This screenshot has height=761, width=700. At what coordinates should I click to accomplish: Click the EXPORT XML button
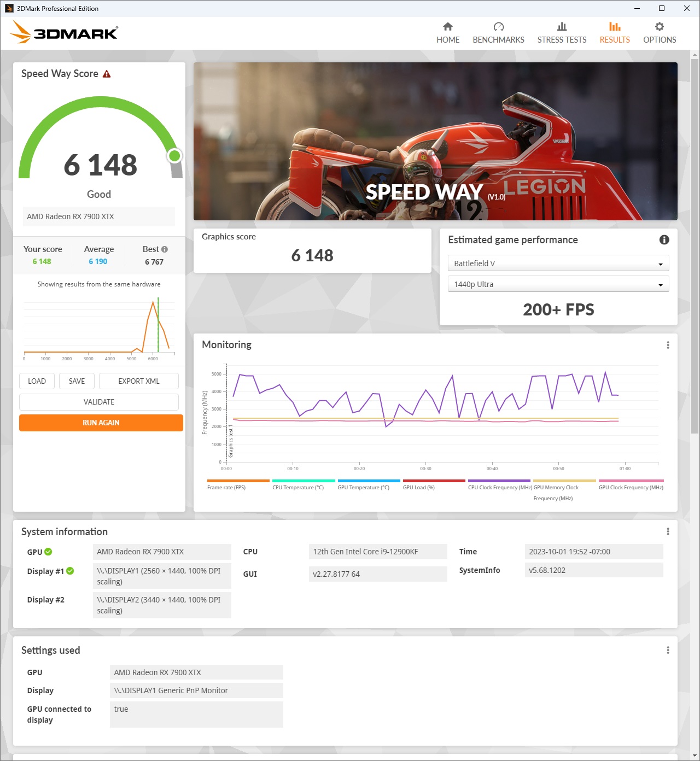pyautogui.click(x=139, y=381)
